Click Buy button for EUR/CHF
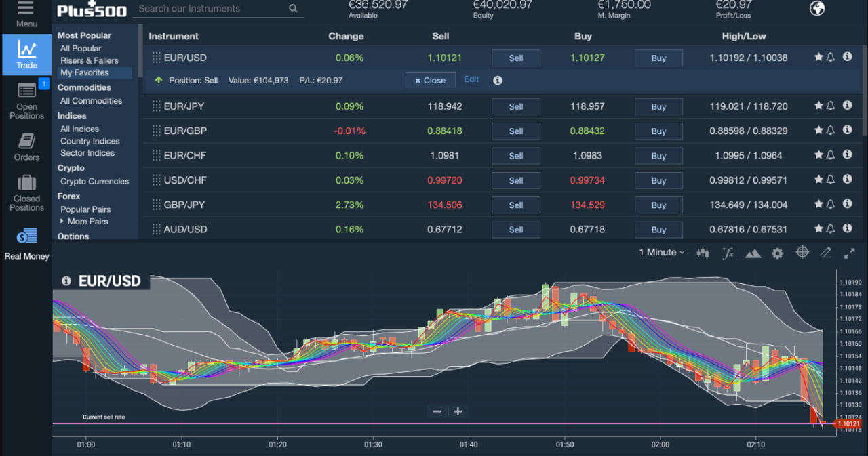 658,156
